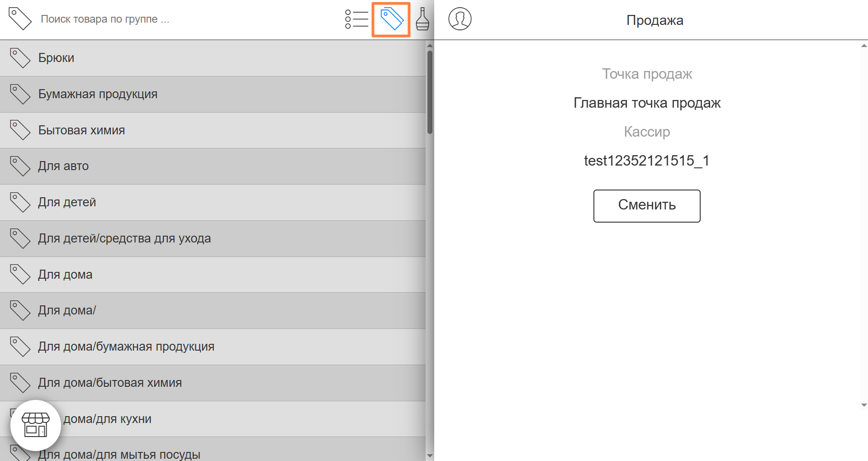Click the store shop floating button
The height and width of the screenshot is (461, 868).
tap(36, 425)
